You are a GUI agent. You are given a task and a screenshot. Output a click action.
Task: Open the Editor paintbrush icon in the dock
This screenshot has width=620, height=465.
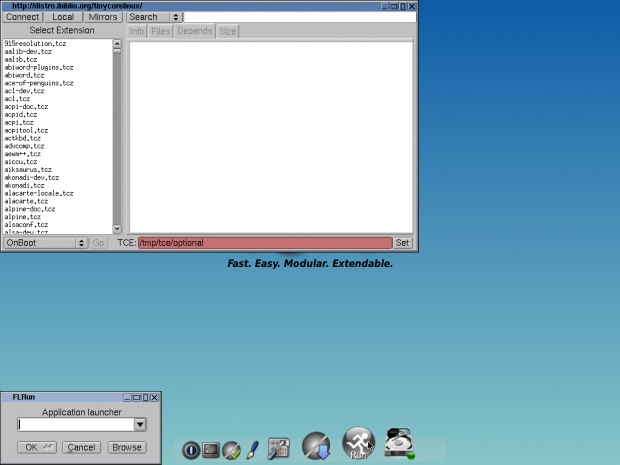click(x=253, y=450)
